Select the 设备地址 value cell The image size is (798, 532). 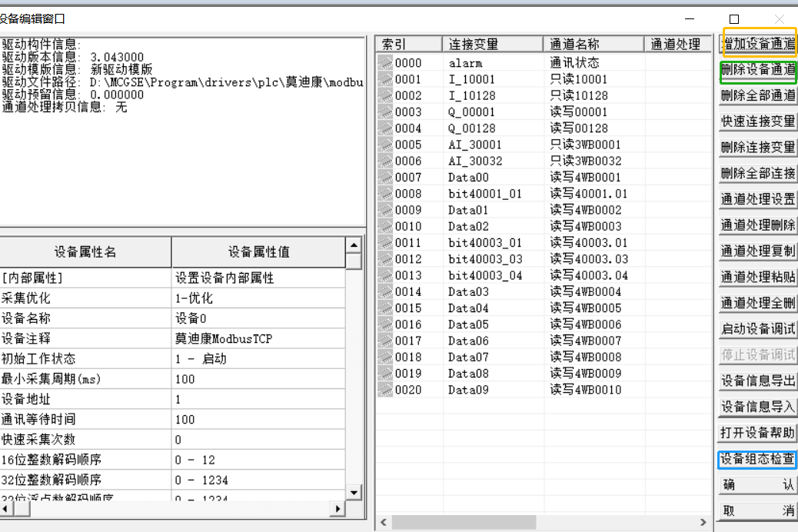pyautogui.click(x=258, y=399)
